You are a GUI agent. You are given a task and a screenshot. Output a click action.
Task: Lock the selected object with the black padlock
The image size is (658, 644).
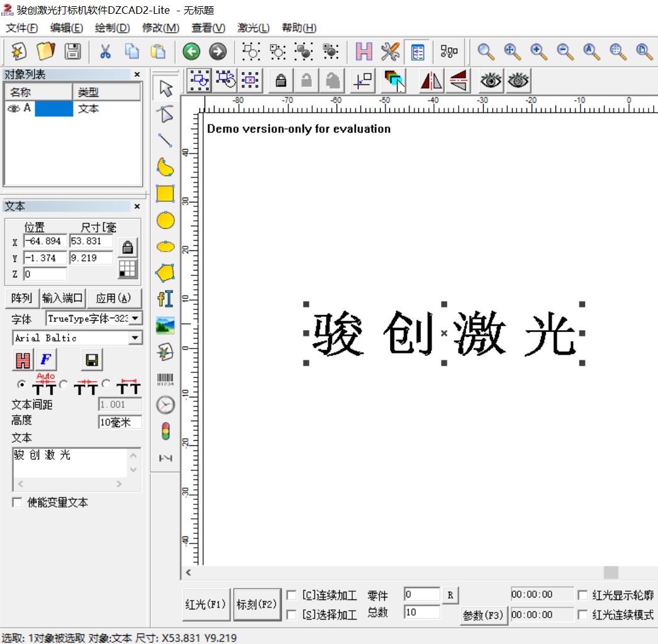(281, 80)
